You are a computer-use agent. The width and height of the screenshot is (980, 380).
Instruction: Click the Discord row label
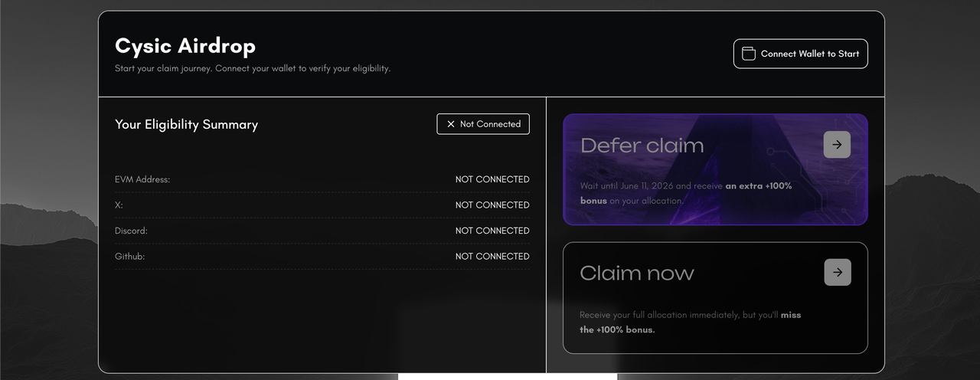click(131, 231)
